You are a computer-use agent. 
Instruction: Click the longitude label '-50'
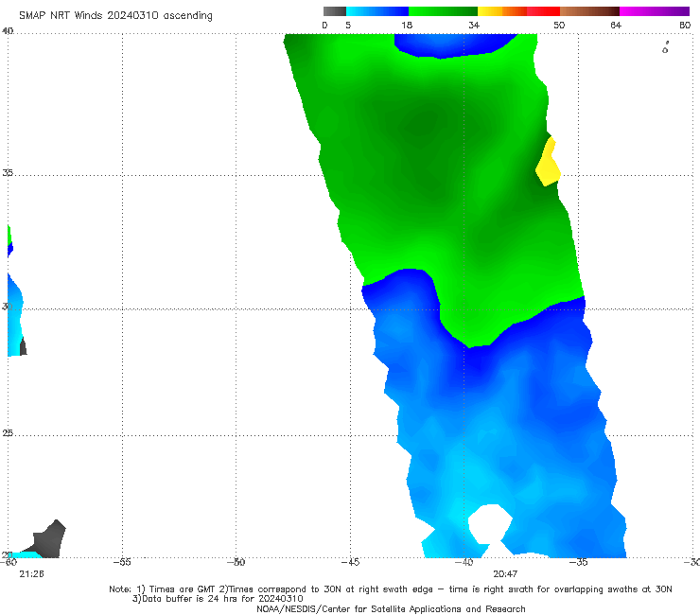[x=236, y=562]
